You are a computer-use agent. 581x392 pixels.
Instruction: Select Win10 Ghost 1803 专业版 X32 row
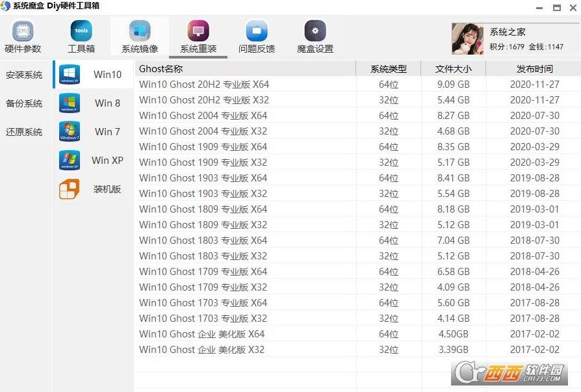[357, 255]
